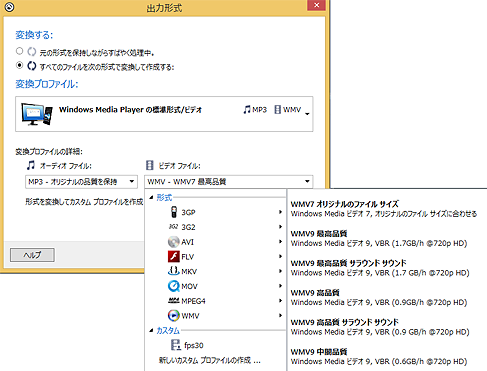The width and height of the screenshot is (487, 371).
Task: Click the MKV format icon
Action: click(x=174, y=271)
